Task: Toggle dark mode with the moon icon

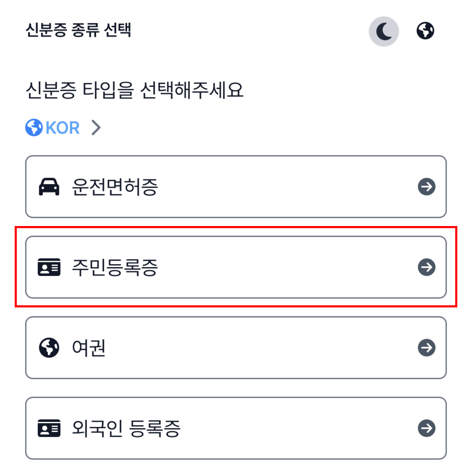Action: pyautogui.click(x=383, y=31)
